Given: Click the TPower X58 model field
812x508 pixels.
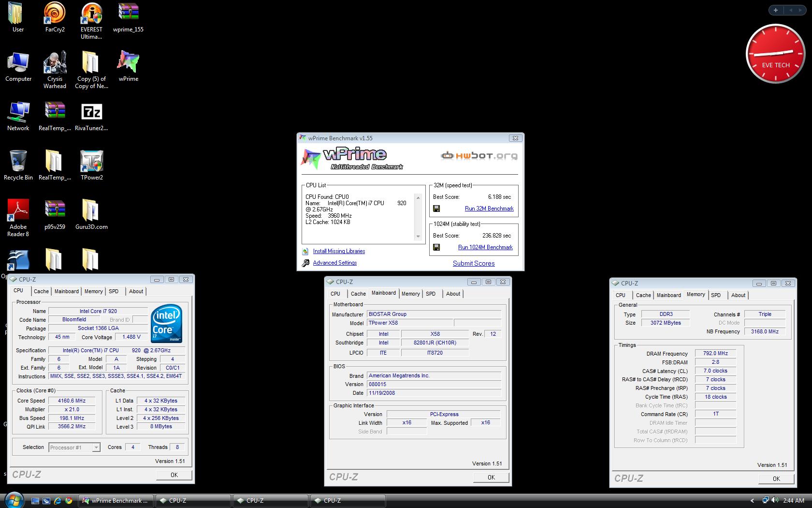Looking at the screenshot, I should click(410, 323).
